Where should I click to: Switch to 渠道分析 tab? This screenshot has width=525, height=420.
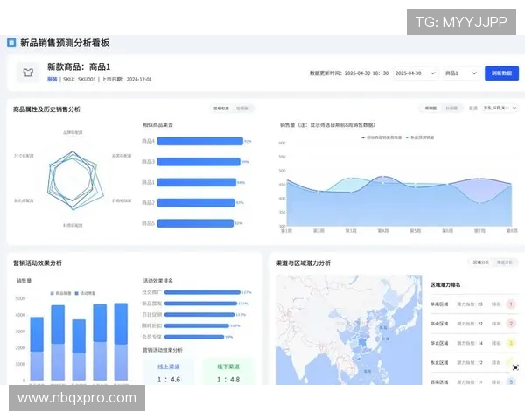[505, 262]
